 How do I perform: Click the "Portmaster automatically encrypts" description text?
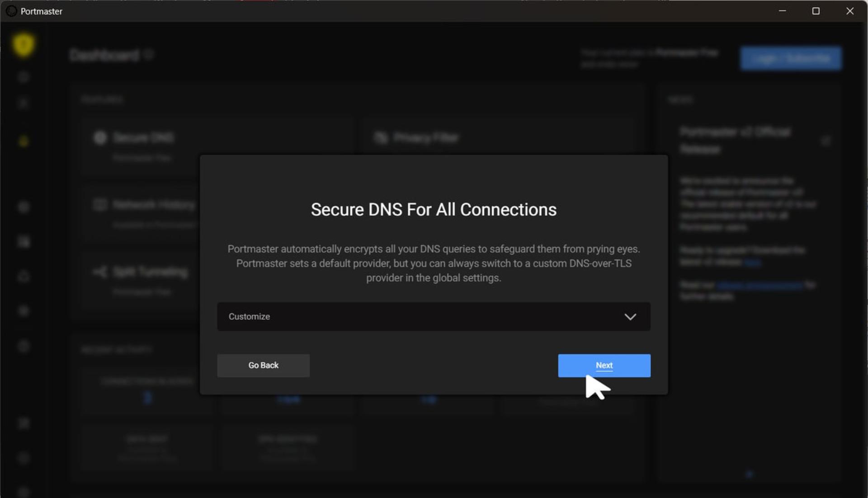434,263
